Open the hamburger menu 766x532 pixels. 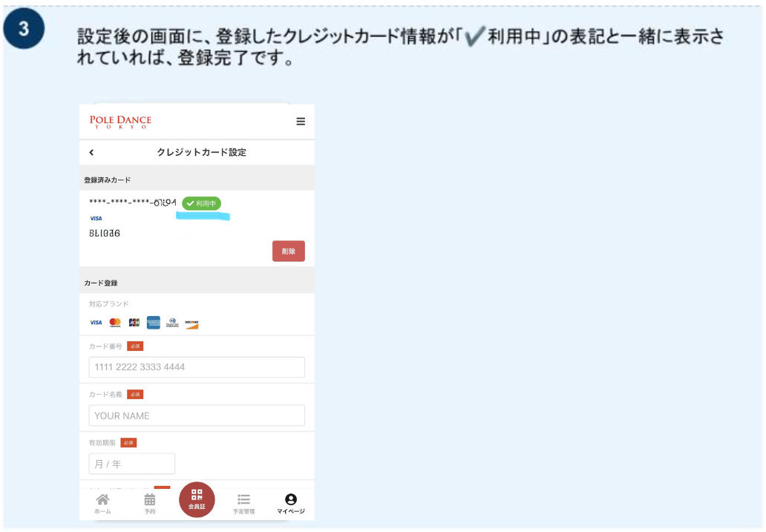coord(300,122)
